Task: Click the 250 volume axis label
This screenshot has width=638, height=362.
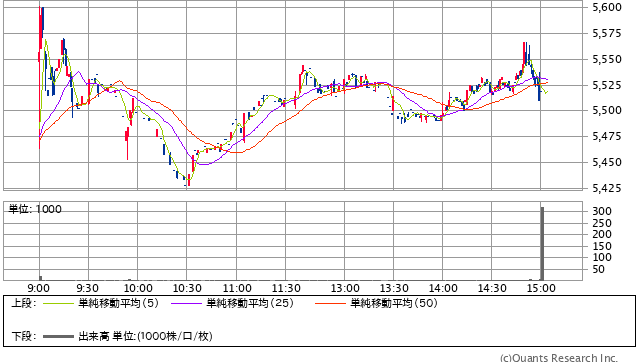Action: (602, 223)
